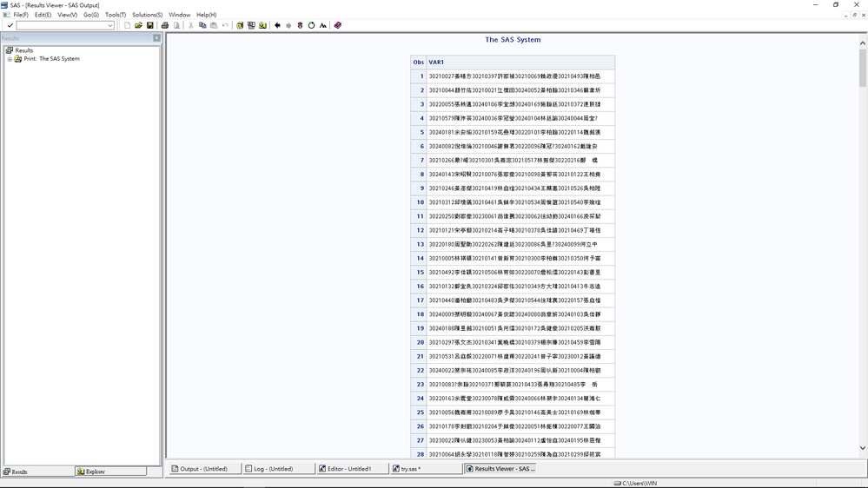The height and width of the screenshot is (488, 868).
Task: Click the Obs number 15 cell
Action: coord(419,272)
